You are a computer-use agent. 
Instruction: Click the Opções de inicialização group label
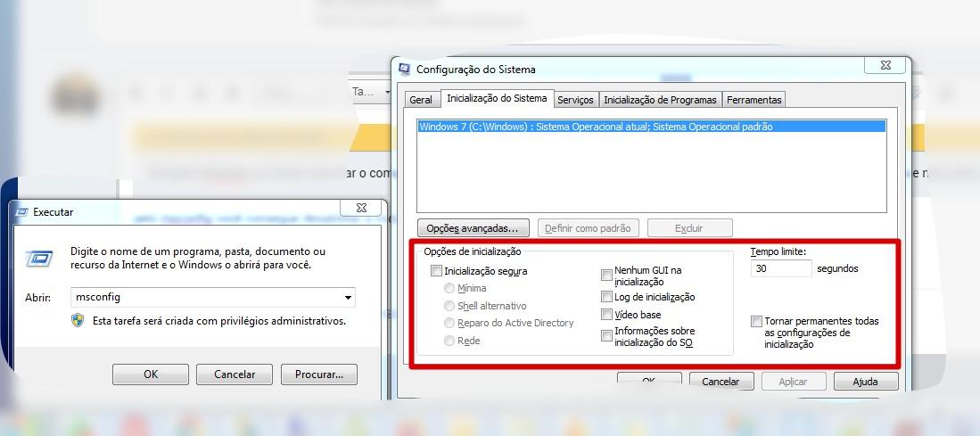tap(472, 251)
